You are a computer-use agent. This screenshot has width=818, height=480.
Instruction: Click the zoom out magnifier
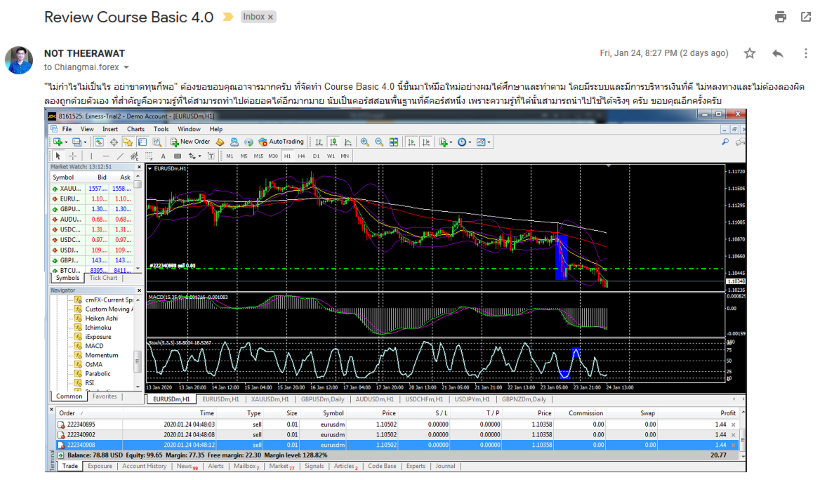click(379, 142)
